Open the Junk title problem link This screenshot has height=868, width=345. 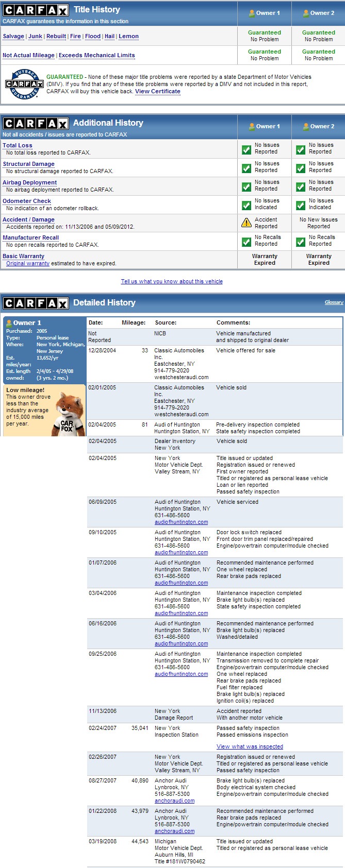click(x=35, y=37)
